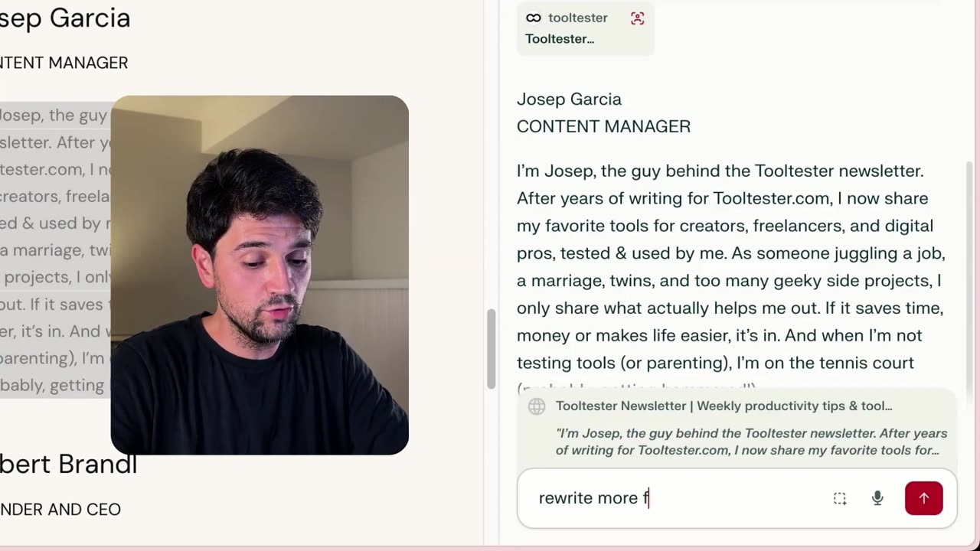Click highlighted bio paragraph on left page
This screenshot has width=980, height=551.
pyautogui.click(x=55, y=250)
